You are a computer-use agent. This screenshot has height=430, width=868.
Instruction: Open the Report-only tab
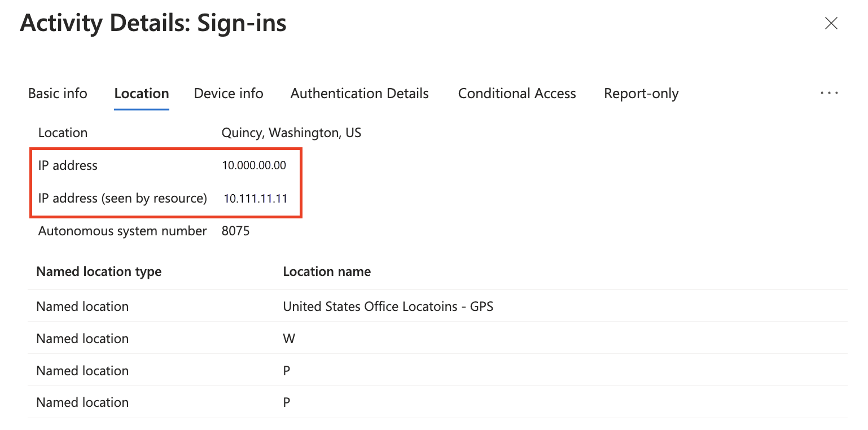click(x=641, y=93)
